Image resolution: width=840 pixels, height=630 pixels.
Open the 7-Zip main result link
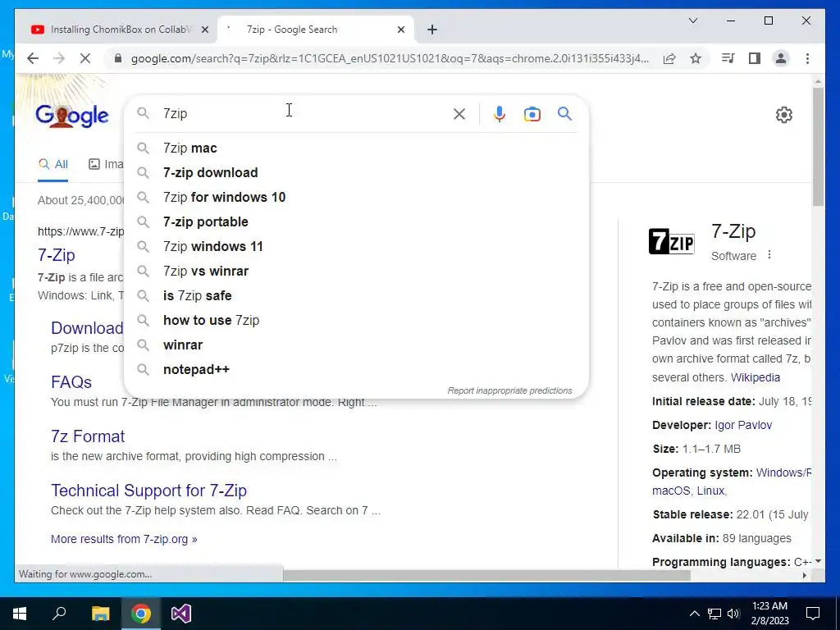pos(57,255)
